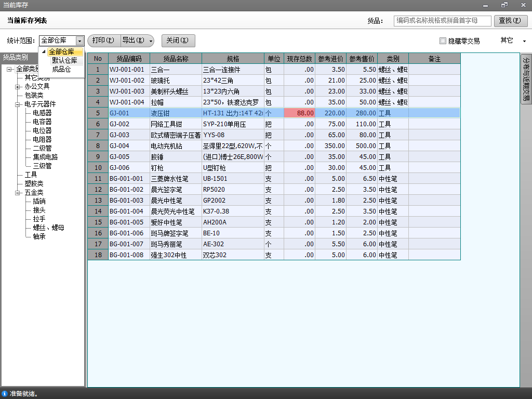Collapse the 五金类 tree node
The image size is (532, 399).
(x=18, y=193)
